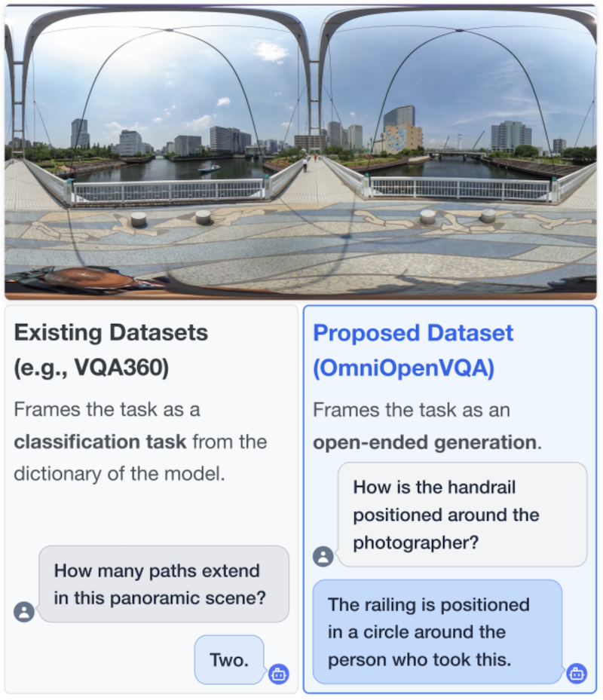The image size is (603, 700).
Task: Click the bold "classification task" text
Action: [x=99, y=442]
